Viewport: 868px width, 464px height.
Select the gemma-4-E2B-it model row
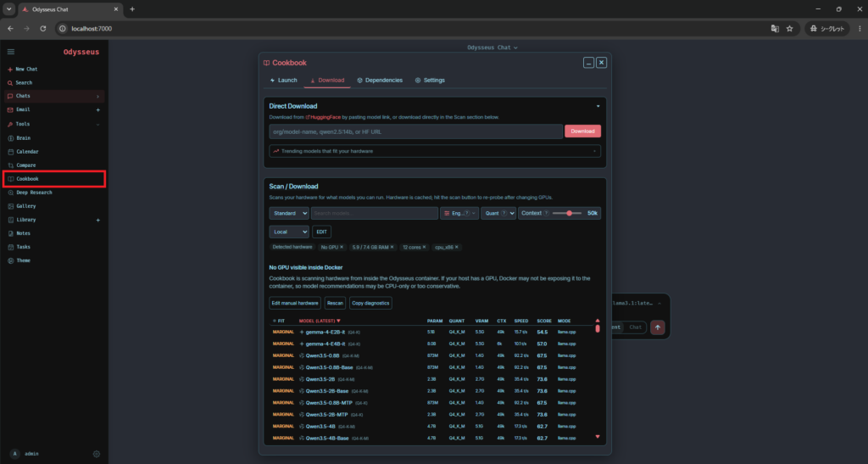pos(431,333)
